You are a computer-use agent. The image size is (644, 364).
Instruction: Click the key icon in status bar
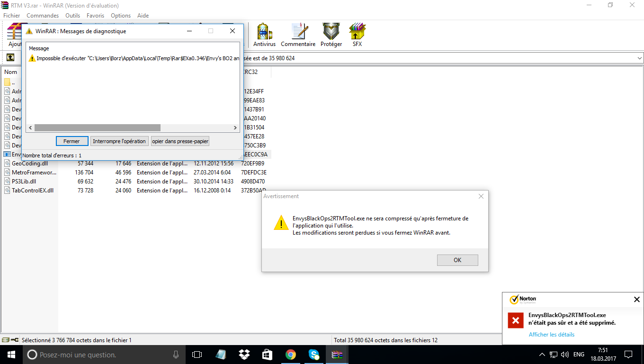[x=15, y=340]
